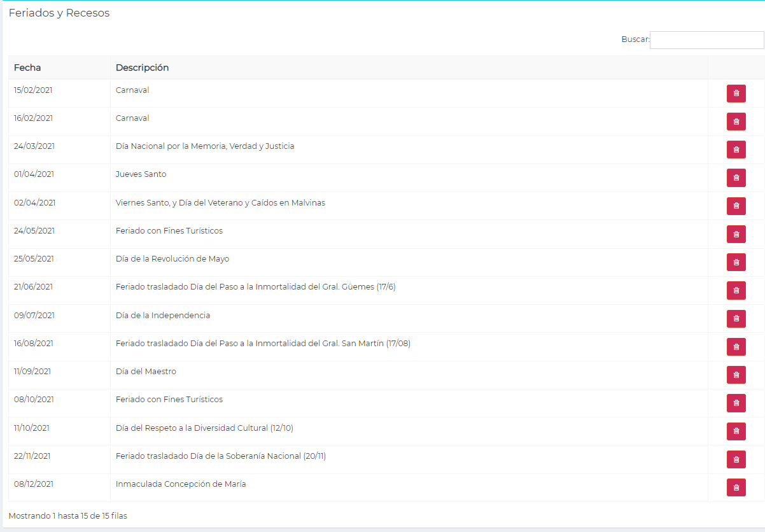Viewport: 765px width, 532px height.
Task: Select Día de la Independencia text
Action: 163,316
